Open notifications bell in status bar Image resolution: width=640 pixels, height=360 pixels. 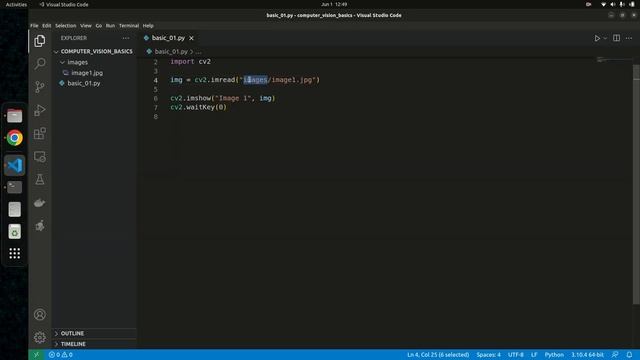click(629, 355)
